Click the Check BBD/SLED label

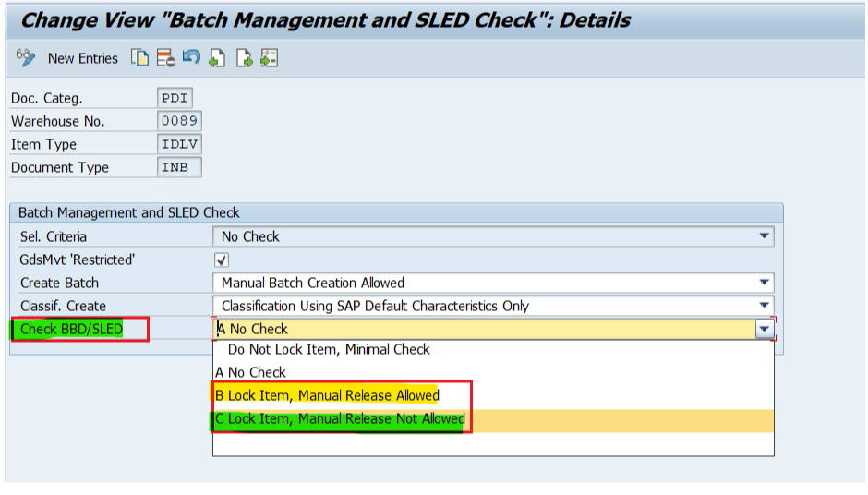click(71, 329)
